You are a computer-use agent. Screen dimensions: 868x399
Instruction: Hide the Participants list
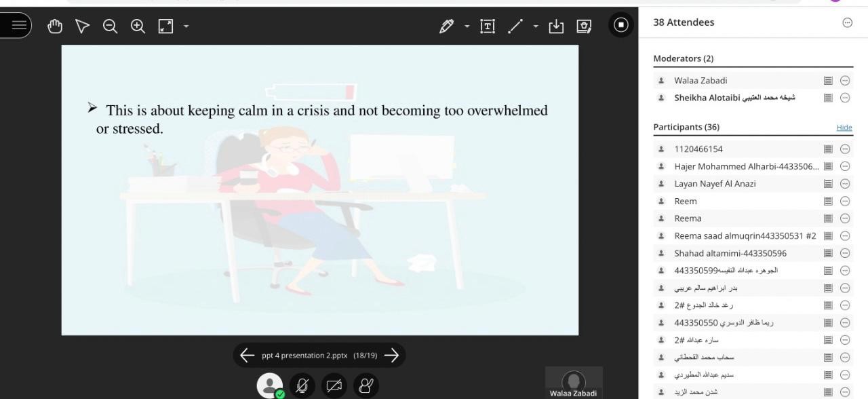click(844, 128)
